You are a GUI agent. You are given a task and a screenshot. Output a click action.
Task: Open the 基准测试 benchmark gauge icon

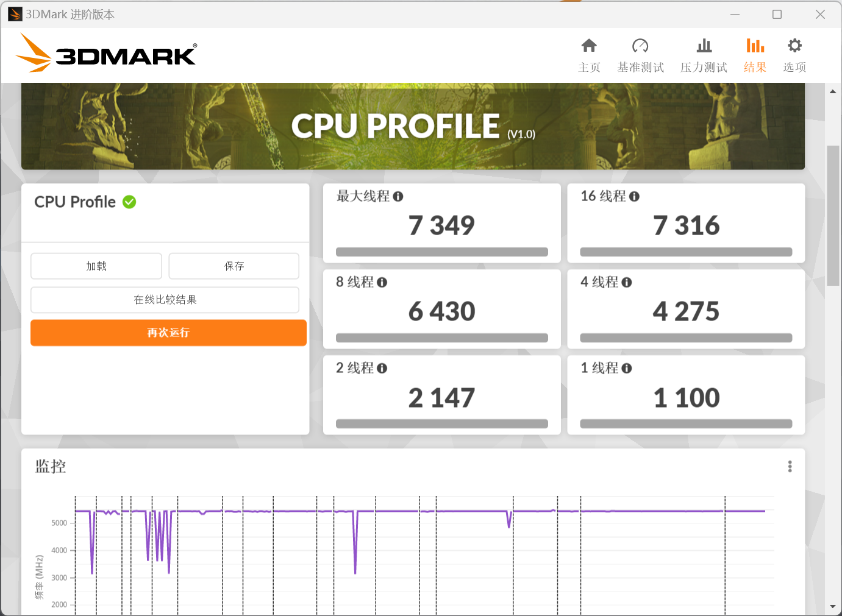pos(640,46)
